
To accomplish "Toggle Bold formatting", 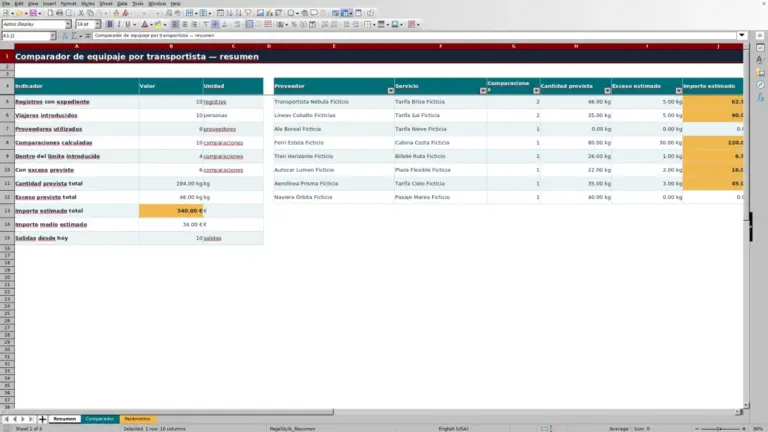I will pyautogui.click(x=110, y=24).
